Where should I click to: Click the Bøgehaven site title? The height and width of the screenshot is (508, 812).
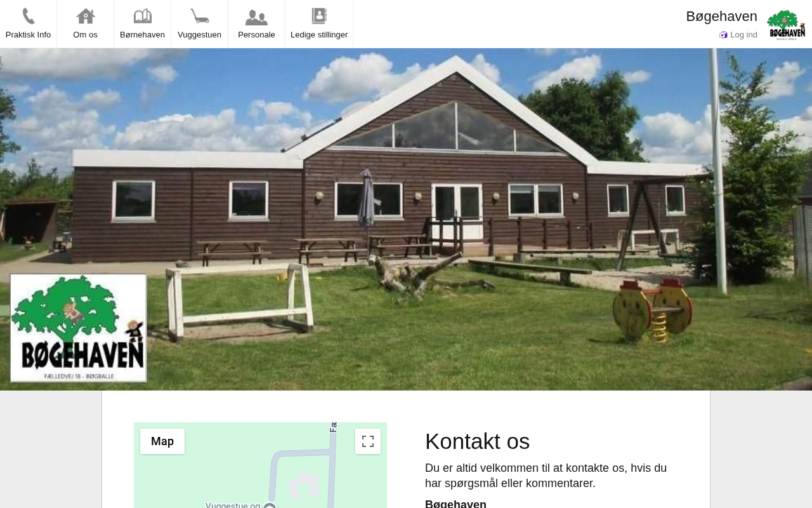click(721, 17)
